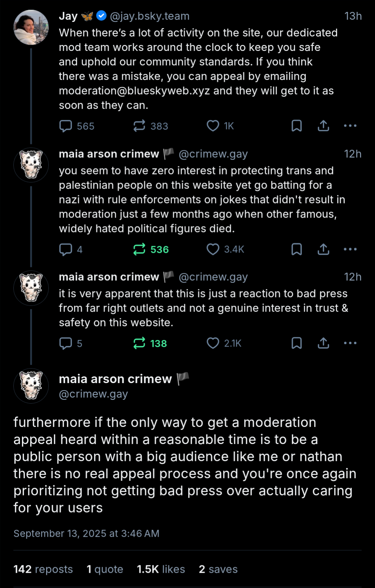This screenshot has height=588, width=375.
Task: Reply to the post with 5 replies
Action: (66, 343)
